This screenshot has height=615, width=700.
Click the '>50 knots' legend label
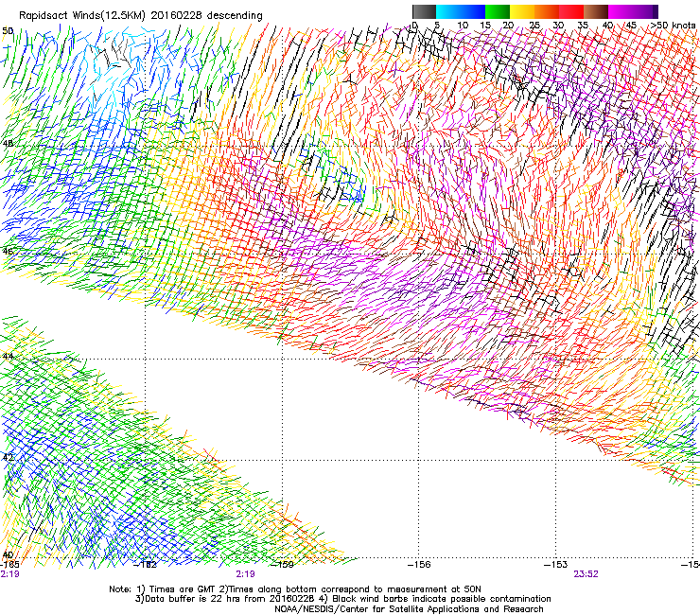(x=673, y=26)
